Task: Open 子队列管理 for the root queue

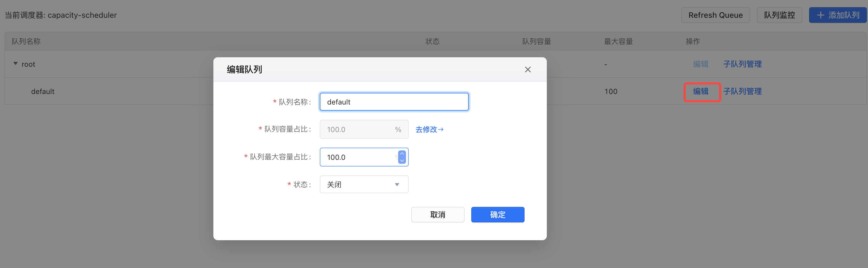Action: pos(742,64)
